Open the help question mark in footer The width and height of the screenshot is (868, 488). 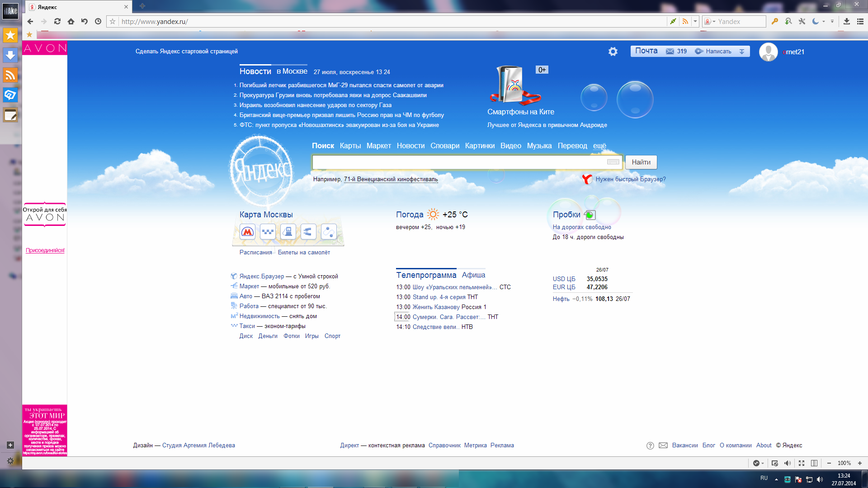pyautogui.click(x=650, y=446)
